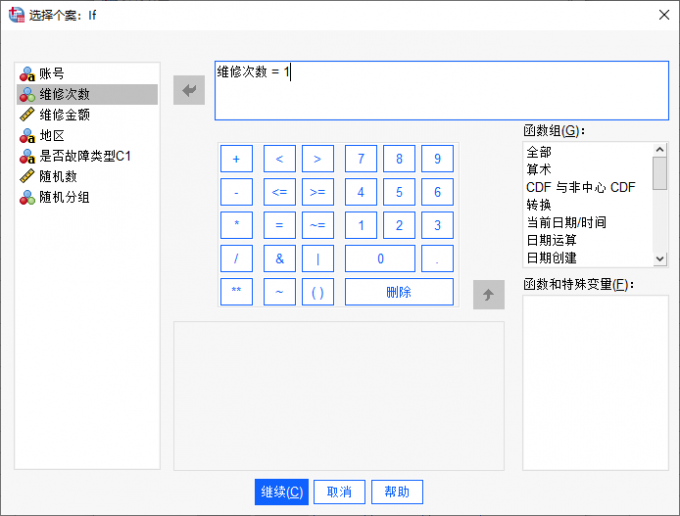The height and width of the screenshot is (516, 680).
Task: Click the arrow to move variable into expression
Action: 189,90
